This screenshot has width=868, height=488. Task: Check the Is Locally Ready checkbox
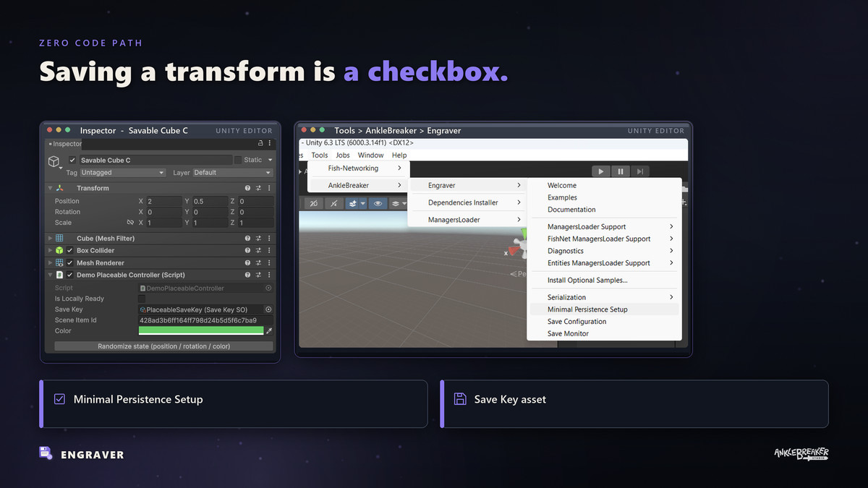[x=142, y=299]
